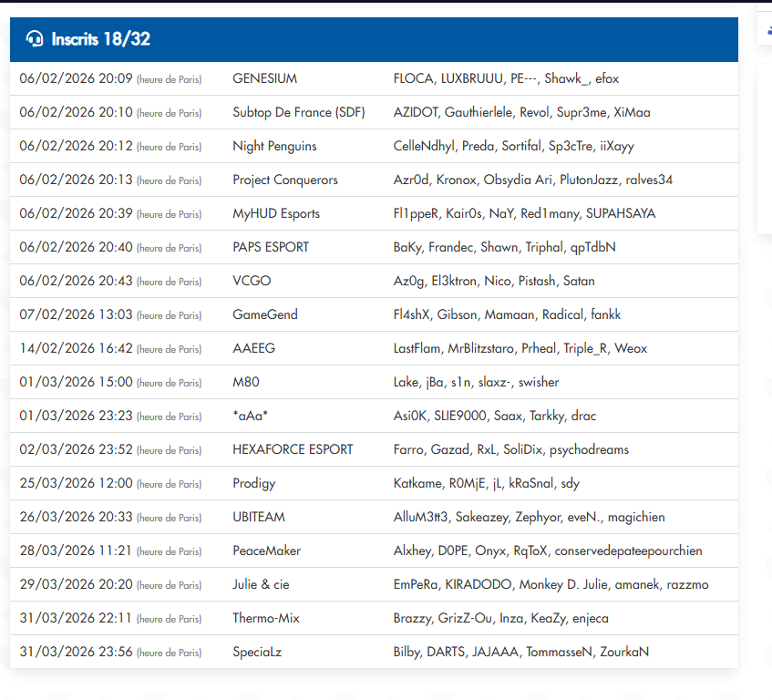The height and width of the screenshot is (700, 772).
Task: Select the roster starting with Katkame
Action: [x=487, y=483]
